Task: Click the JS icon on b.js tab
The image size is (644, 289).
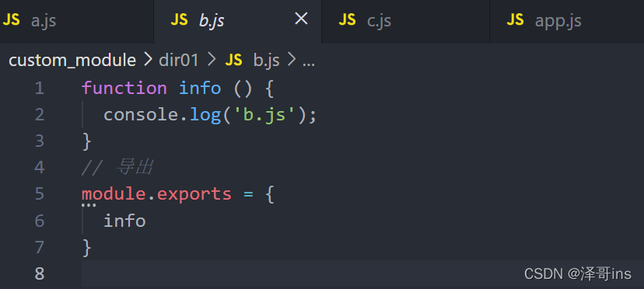Action: point(179,20)
